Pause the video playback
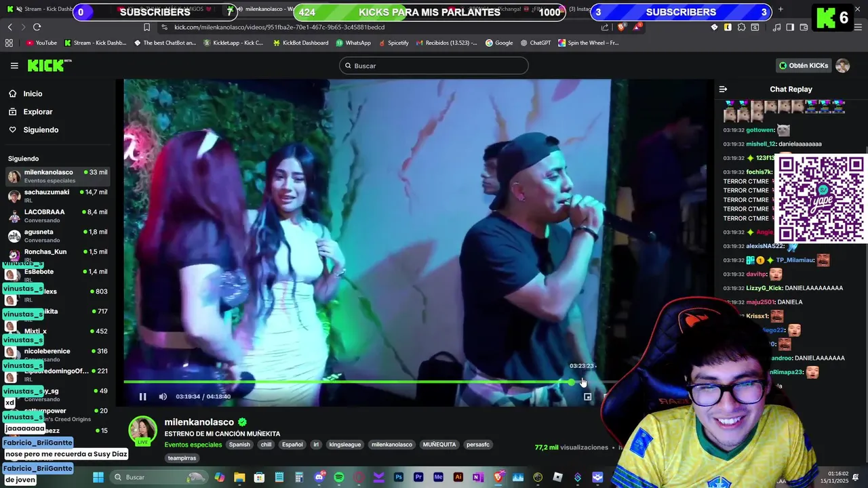868x488 pixels. tap(142, 396)
